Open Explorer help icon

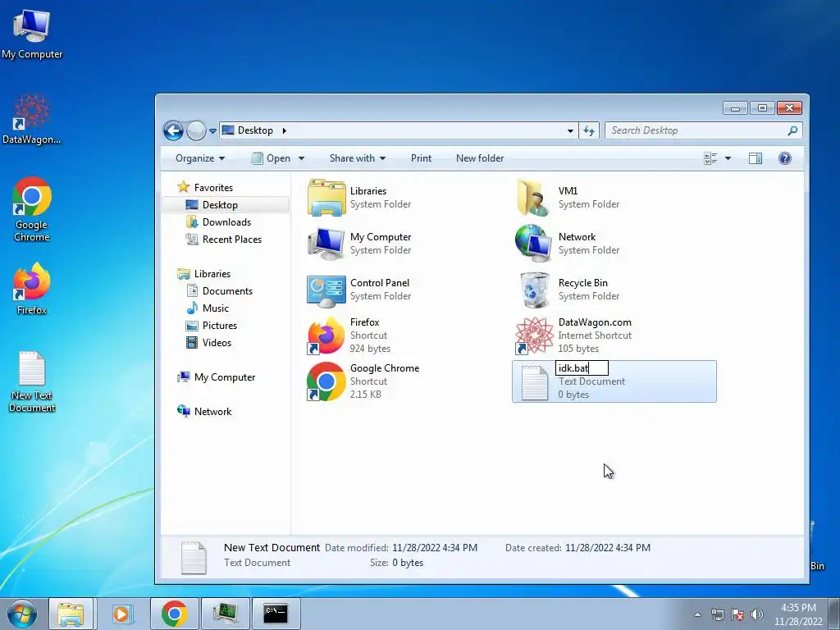point(785,158)
